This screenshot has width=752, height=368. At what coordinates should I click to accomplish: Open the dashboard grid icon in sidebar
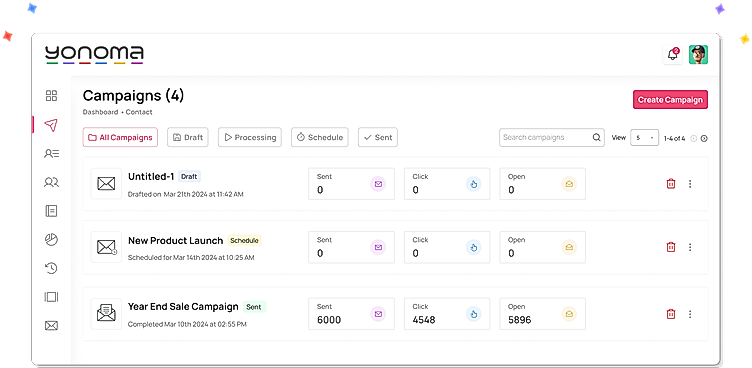click(x=51, y=95)
